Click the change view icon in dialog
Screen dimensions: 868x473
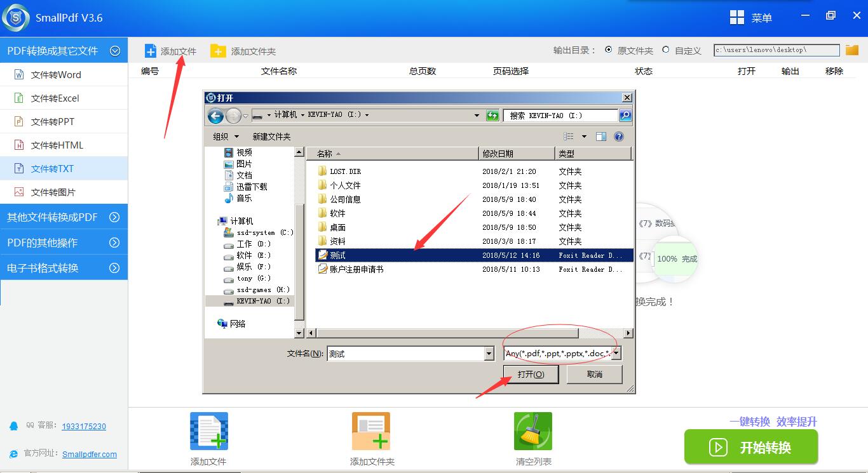tap(569, 137)
